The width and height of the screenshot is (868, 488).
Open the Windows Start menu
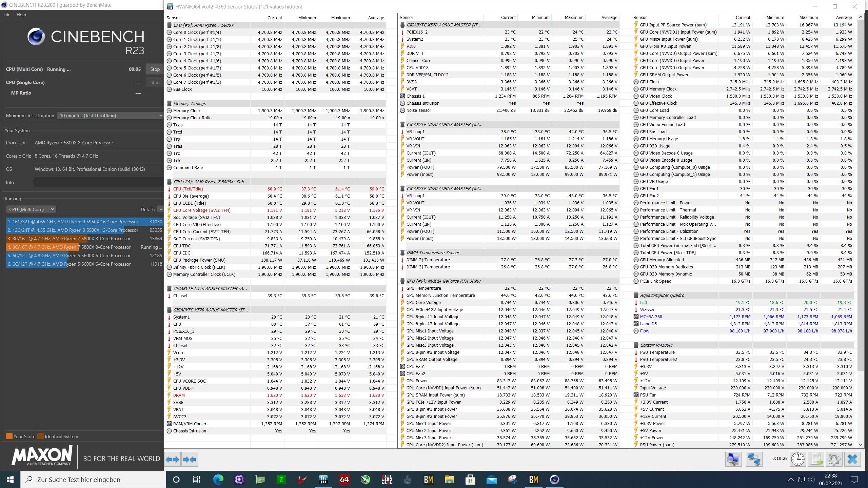pyautogui.click(x=10, y=480)
